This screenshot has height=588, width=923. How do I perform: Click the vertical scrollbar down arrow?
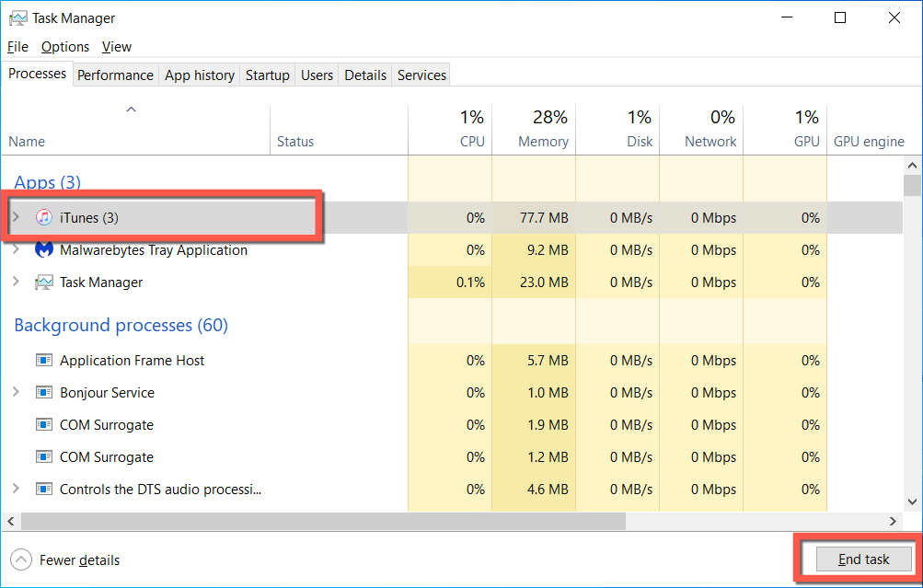pos(912,502)
